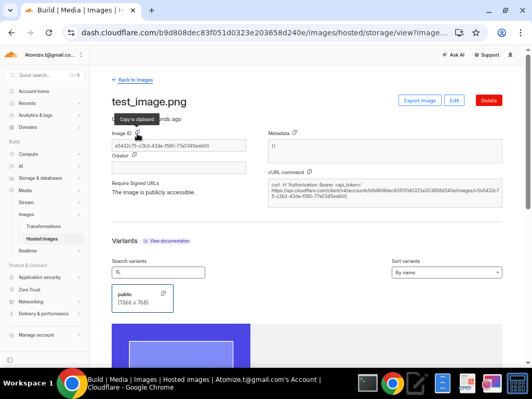532x399 pixels.
Task: Copy the Creator field value
Action: [x=134, y=155]
